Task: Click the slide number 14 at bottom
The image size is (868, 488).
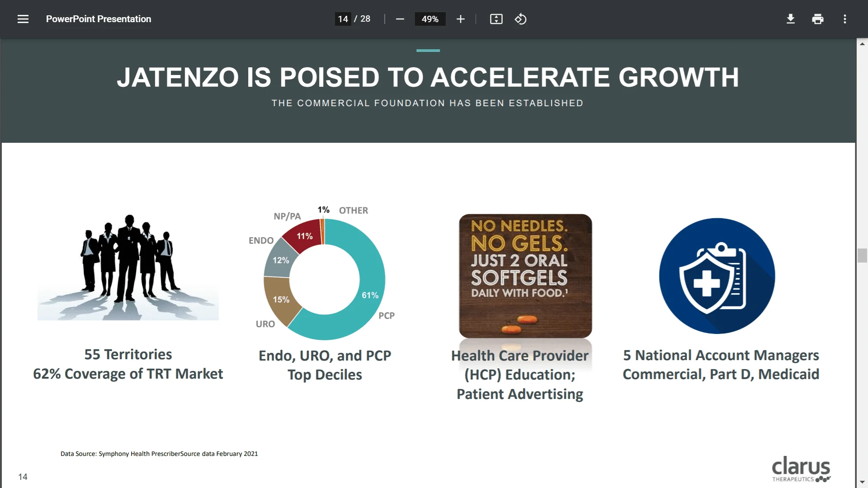Action: [23, 477]
